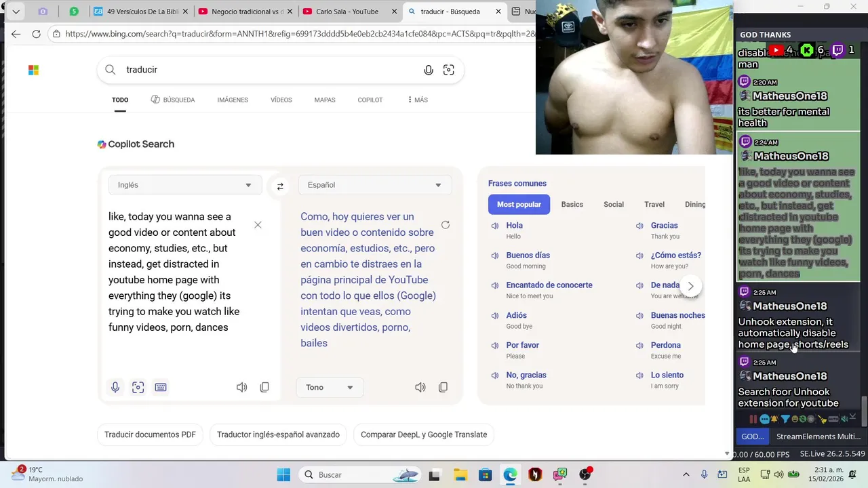Click Traductor inglés-español avanzado suggestion
The image size is (868, 488).
[x=278, y=434]
